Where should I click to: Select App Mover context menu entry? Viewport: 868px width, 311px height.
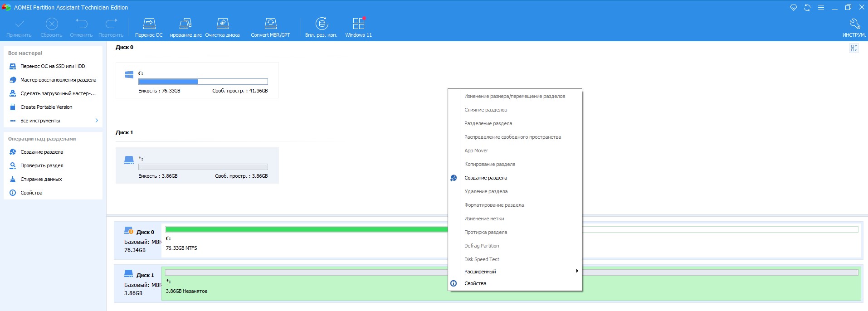tap(515, 151)
